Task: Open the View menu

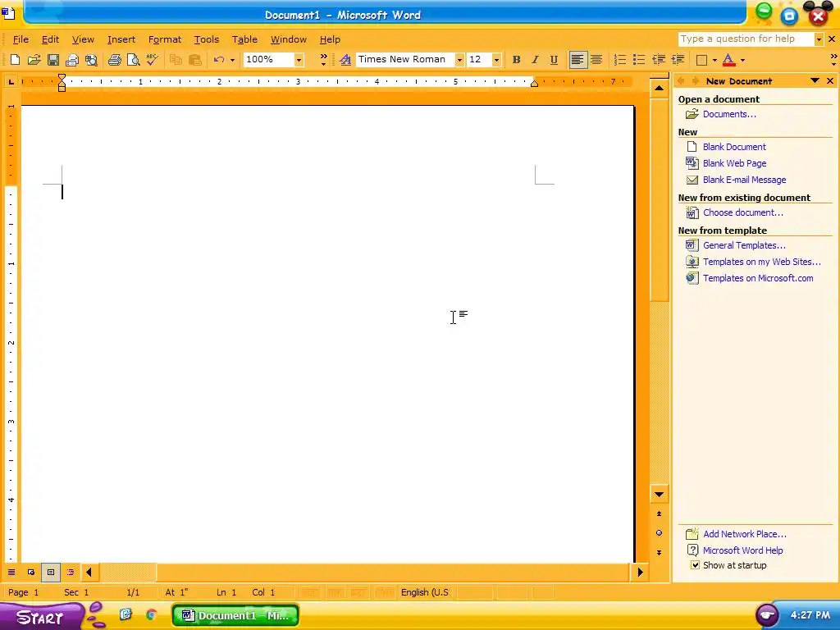Action: [x=83, y=39]
